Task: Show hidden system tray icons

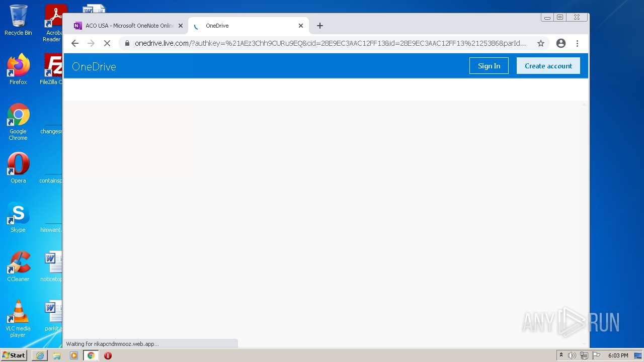Action: pyautogui.click(x=561, y=355)
